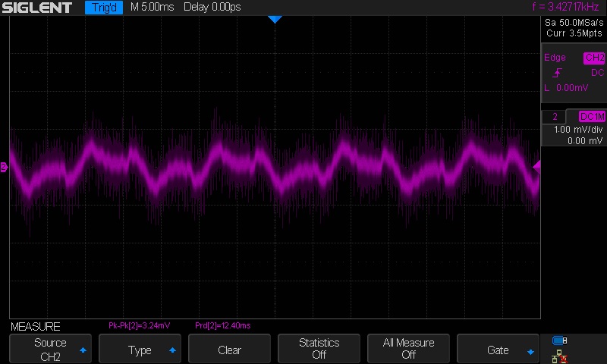
Task: Toggle All Measure Off softkey
Action: [408, 349]
